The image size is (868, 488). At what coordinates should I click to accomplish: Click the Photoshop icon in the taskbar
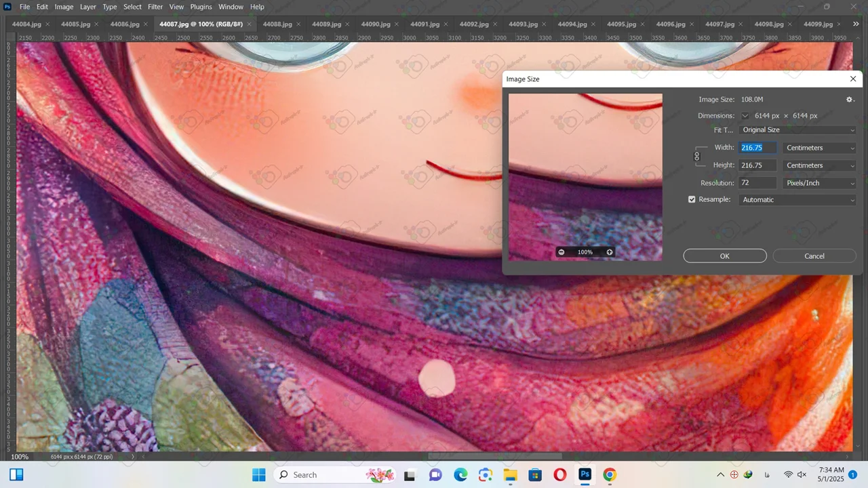tap(585, 474)
